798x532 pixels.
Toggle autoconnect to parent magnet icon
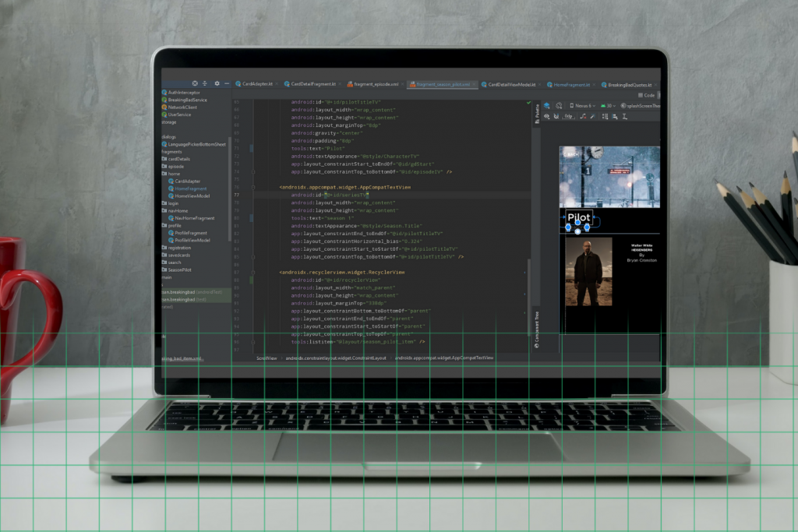(556, 116)
